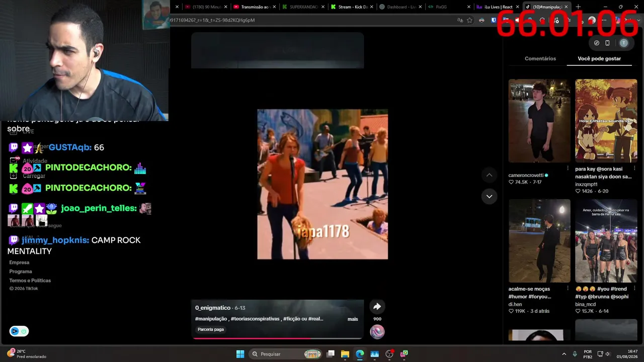Open the three girls in black video thumbnail
The image size is (644, 362).
[x=606, y=241]
